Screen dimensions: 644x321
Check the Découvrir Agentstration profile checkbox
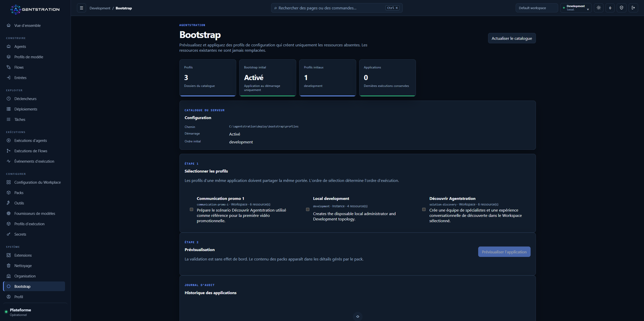[424, 210]
